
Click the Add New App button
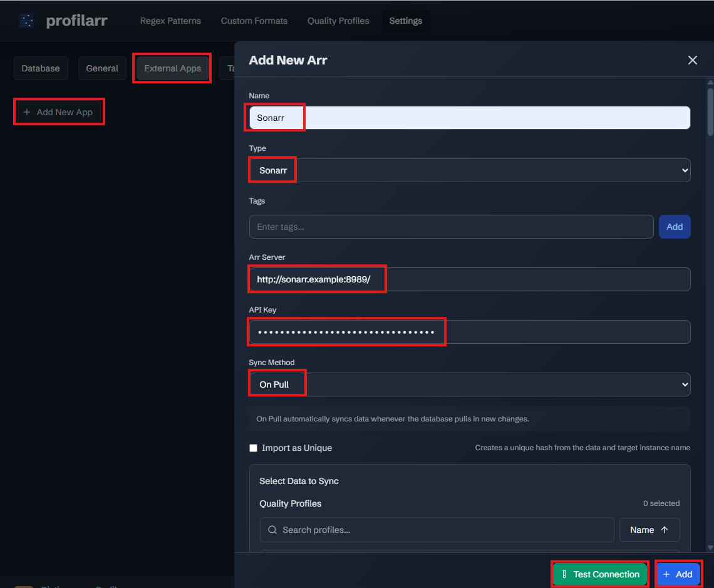(x=58, y=112)
